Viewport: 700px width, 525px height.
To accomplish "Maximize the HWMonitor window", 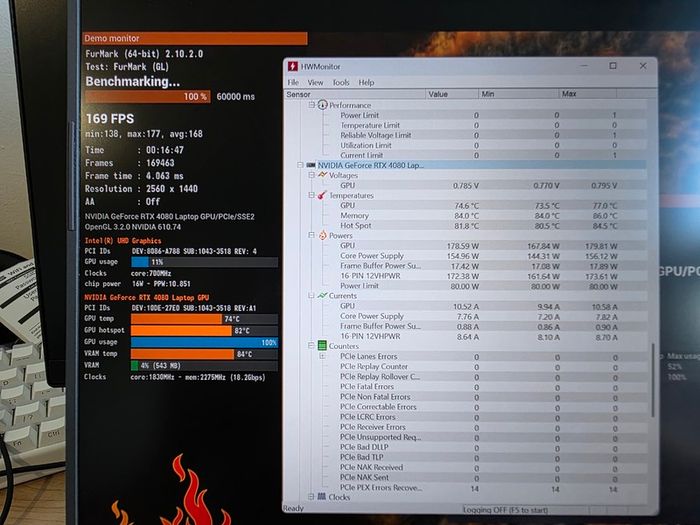I will 613,66.
